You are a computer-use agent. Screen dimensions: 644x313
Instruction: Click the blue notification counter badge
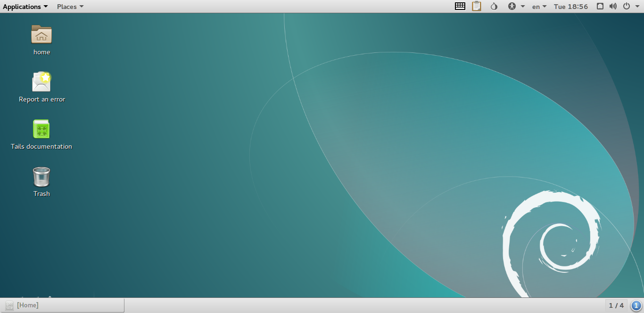pyautogui.click(x=636, y=305)
